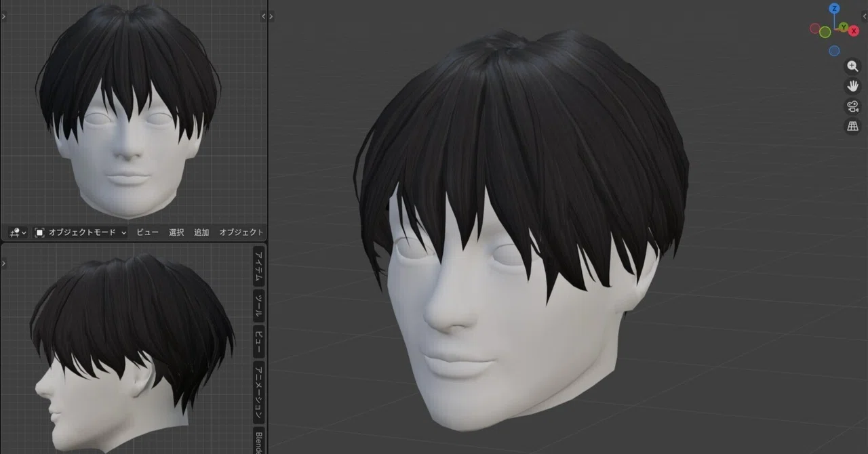Viewport: 868px width, 454px height.
Task: Click the green ring negative Y gizmo circle
Action: click(x=825, y=32)
